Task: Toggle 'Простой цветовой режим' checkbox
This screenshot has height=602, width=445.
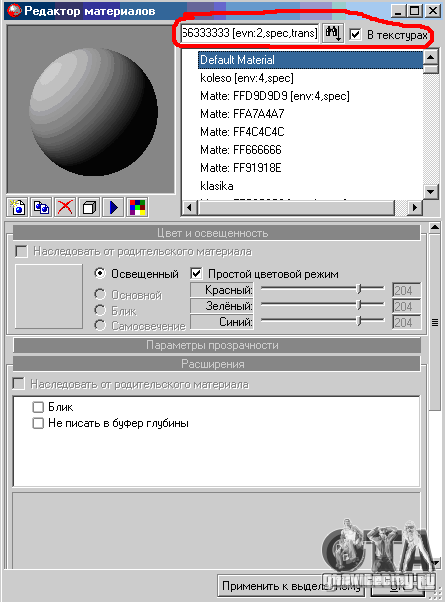Action: (x=196, y=274)
